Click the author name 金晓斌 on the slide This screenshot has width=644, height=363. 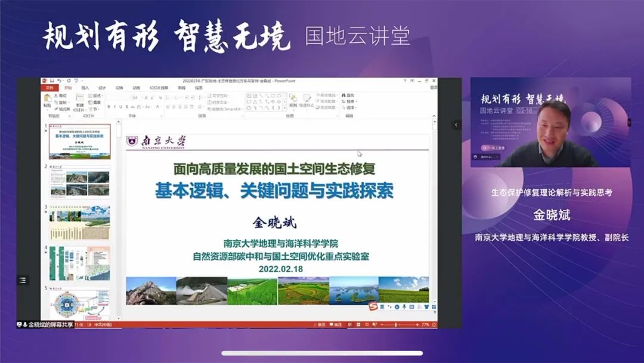tap(274, 223)
